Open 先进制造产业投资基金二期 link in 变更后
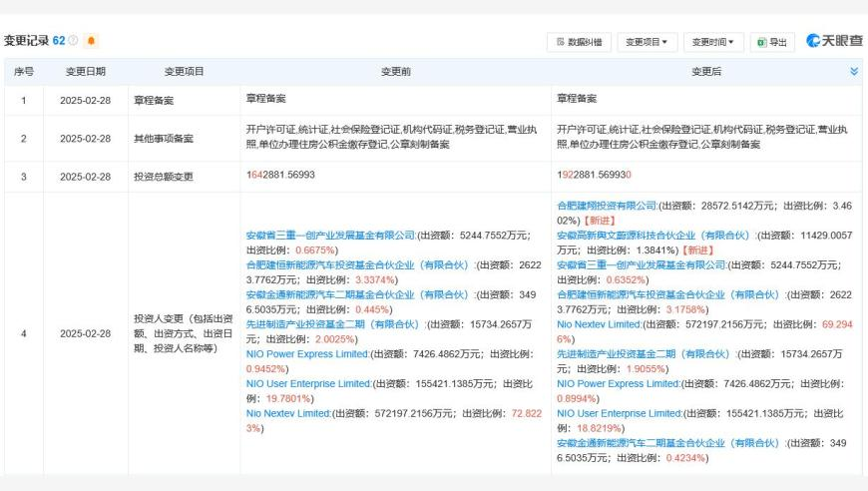Viewport: 868px width, 491px height. click(647, 354)
